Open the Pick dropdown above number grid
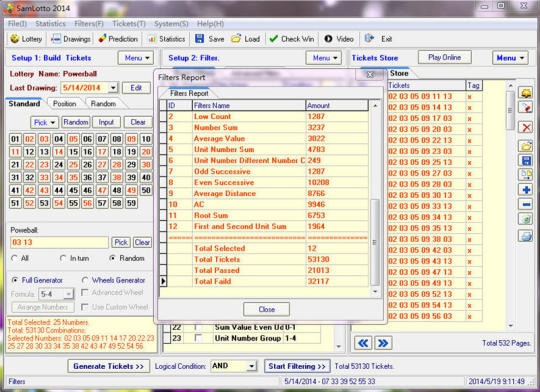 pos(44,122)
